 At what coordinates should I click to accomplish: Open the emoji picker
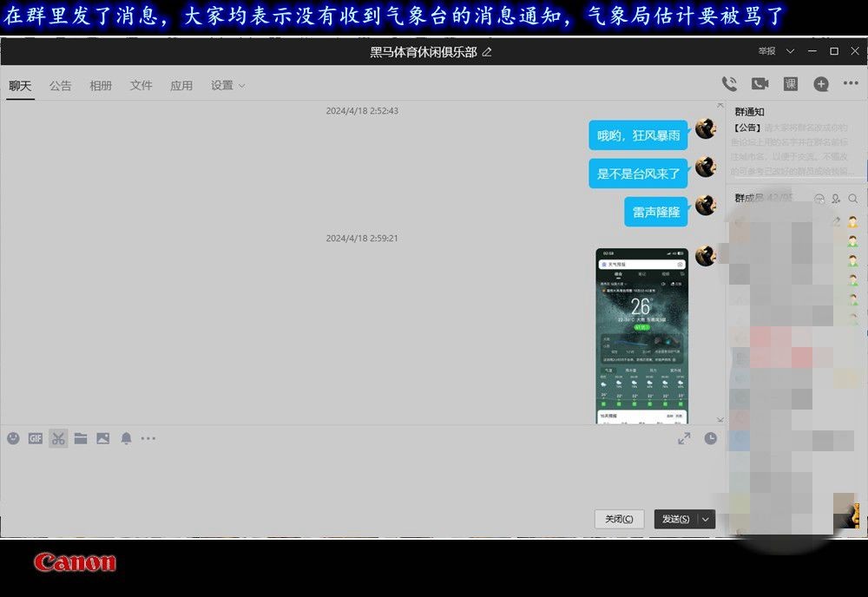[13, 438]
